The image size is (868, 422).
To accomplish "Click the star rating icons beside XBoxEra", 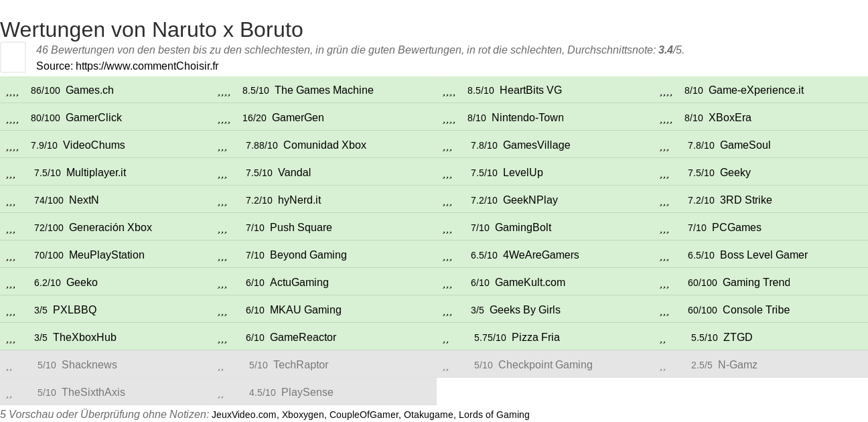I will pos(666,119).
